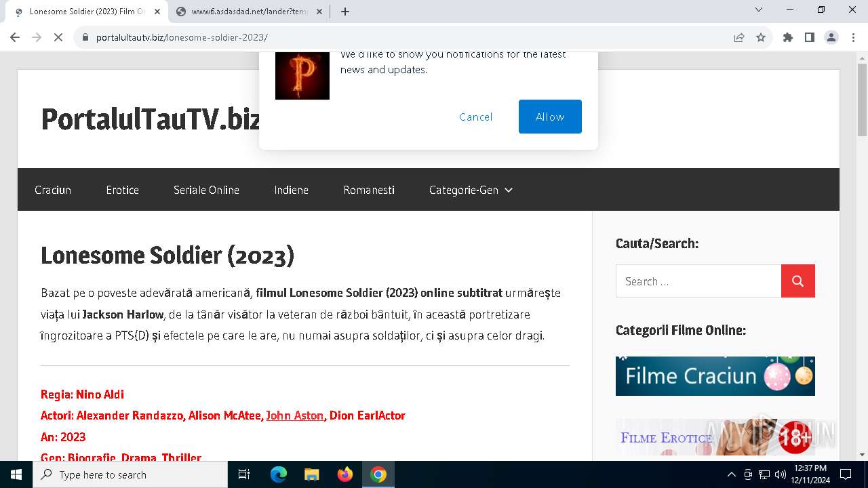This screenshot has width=868, height=488.
Task: Open the Filme Erotice banner
Action: click(x=715, y=437)
